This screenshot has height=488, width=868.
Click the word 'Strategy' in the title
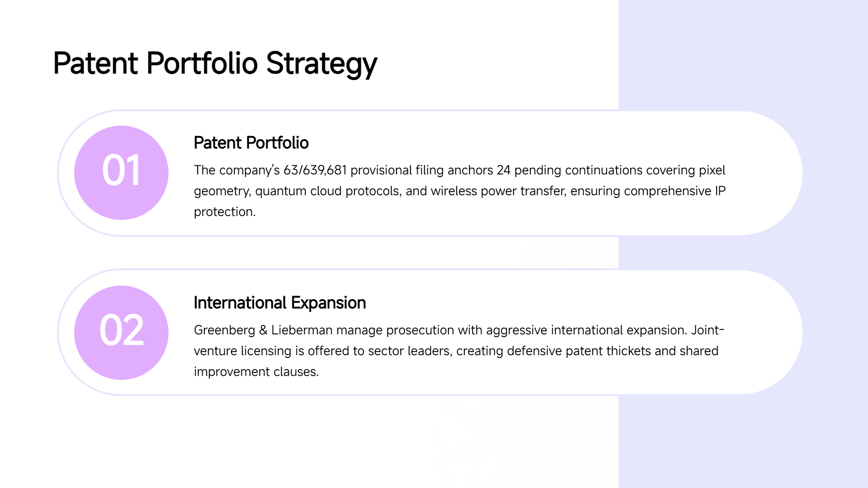[321, 63]
